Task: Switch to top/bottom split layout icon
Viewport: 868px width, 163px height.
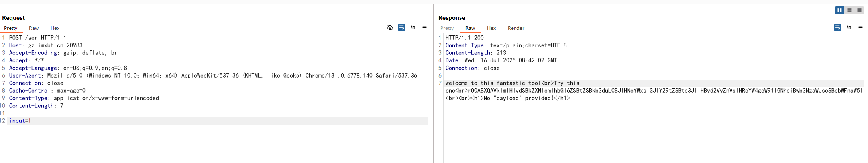Action: point(849,10)
